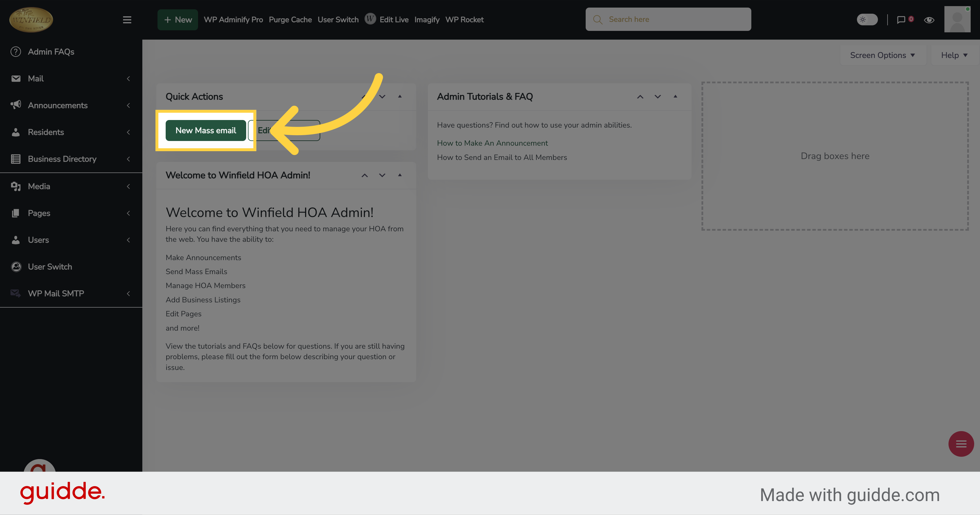Toggle light/dark mode switch
Image resolution: width=980 pixels, height=515 pixels.
point(867,20)
